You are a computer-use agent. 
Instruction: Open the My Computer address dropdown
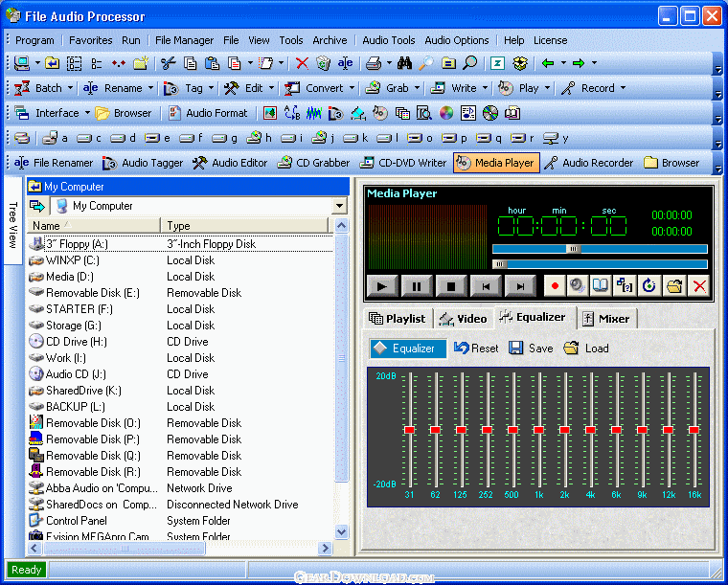[x=339, y=206]
